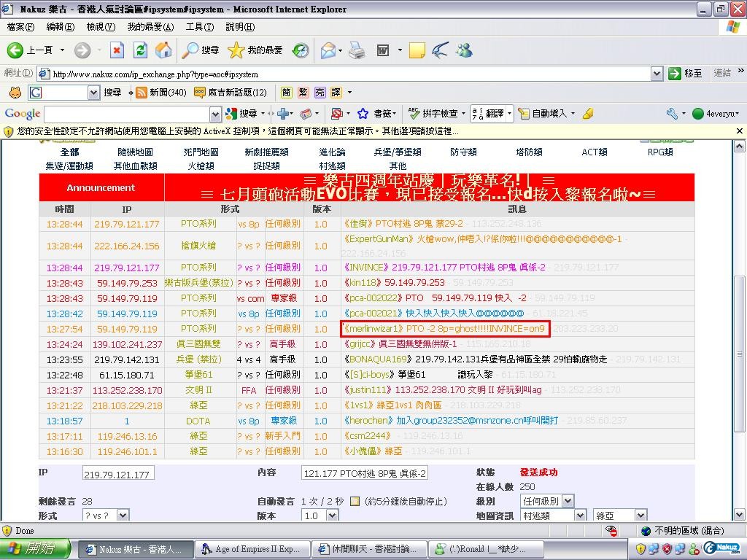Click the Home icon in toolbar
This screenshot has width=747, height=560.
(x=163, y=50)
